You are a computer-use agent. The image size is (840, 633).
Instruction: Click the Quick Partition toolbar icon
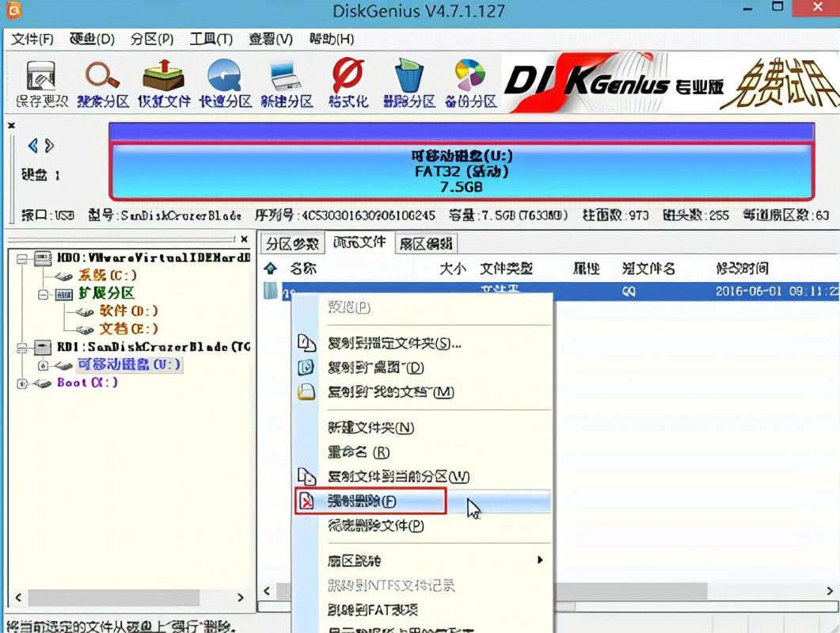click(225, 75)
